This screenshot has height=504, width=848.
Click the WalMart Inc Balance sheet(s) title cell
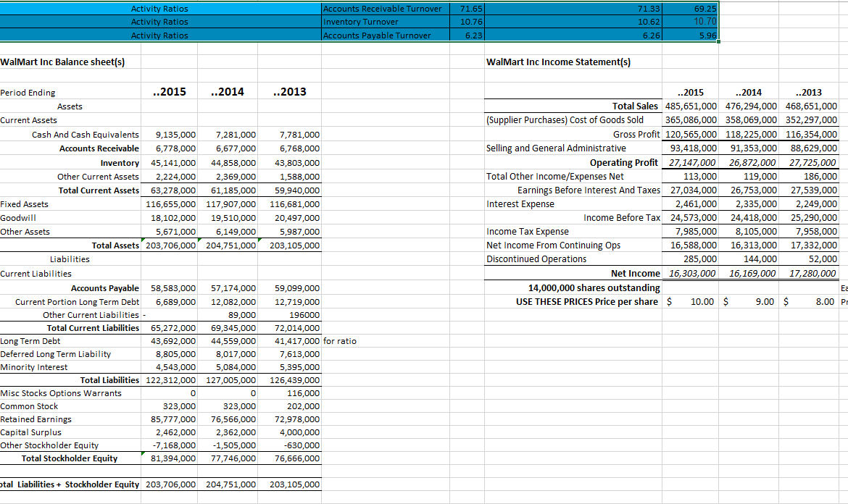[x=63, y=62]
